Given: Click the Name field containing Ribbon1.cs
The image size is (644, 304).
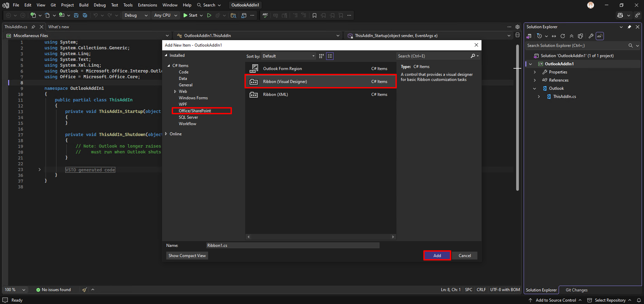Looking at the screenshot, I should (x=292, y=246).
